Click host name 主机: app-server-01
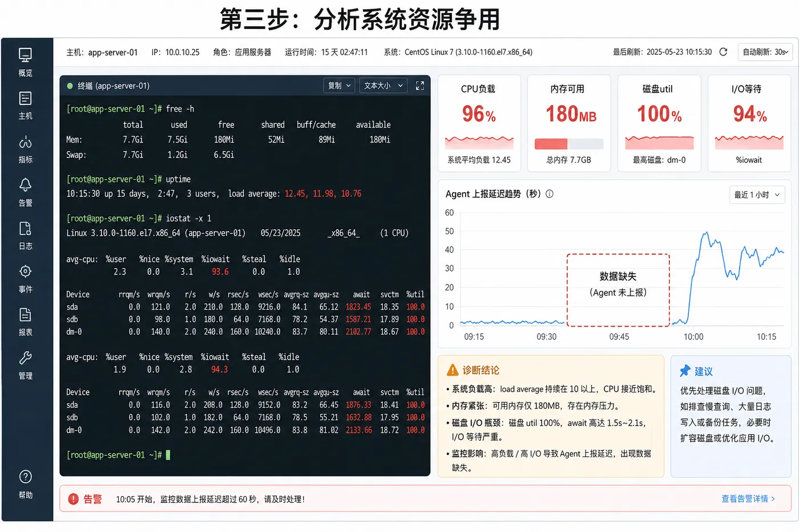799x532 pixels. [102, 52]
